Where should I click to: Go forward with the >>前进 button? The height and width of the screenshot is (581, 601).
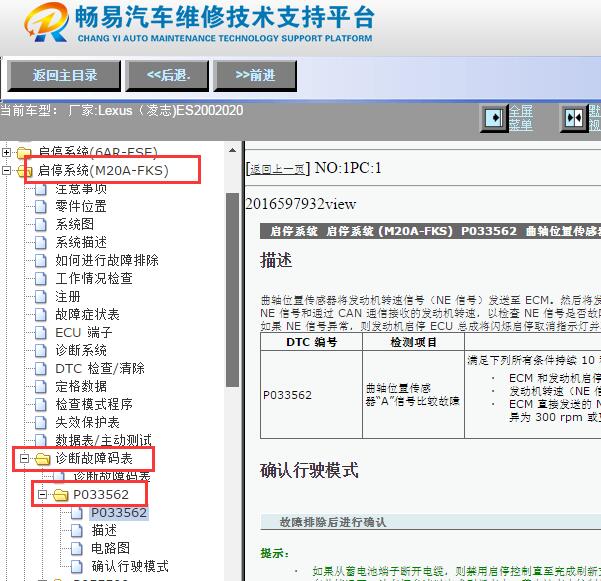(255, 75)
